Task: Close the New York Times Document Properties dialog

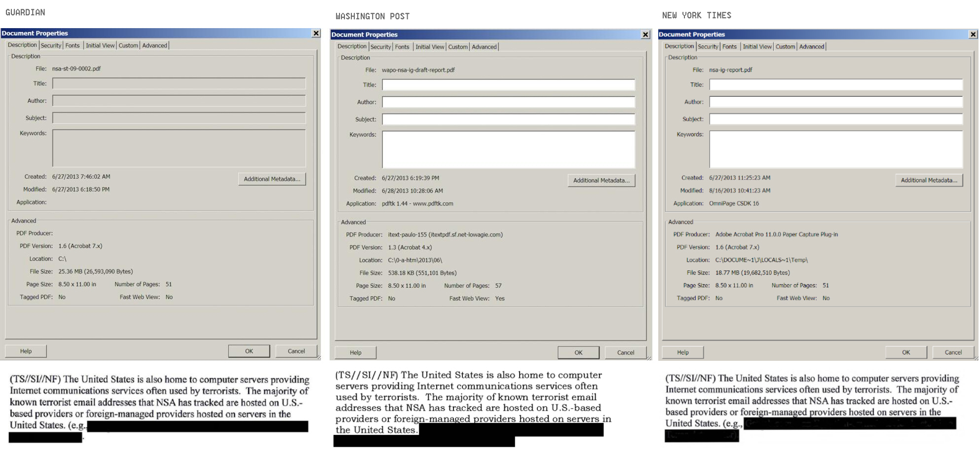Action: 973,34
